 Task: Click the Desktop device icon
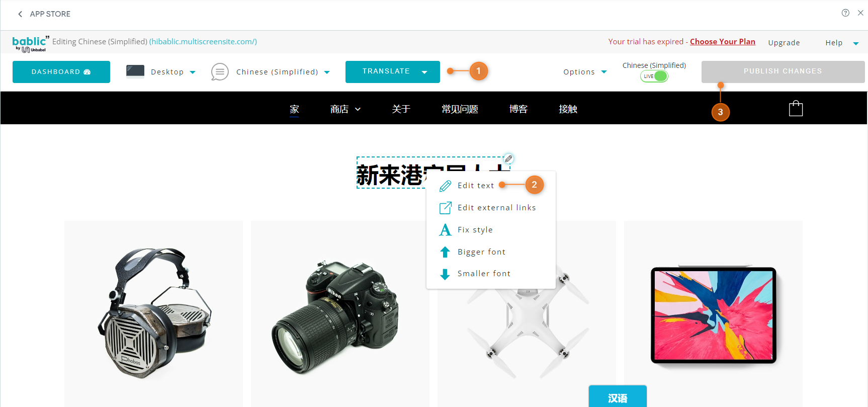click(135, 71)
